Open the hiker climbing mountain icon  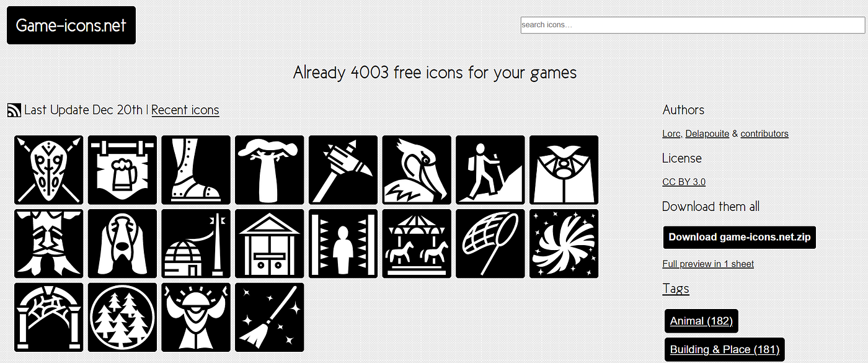pyautogui.click(x=490, y=170)
